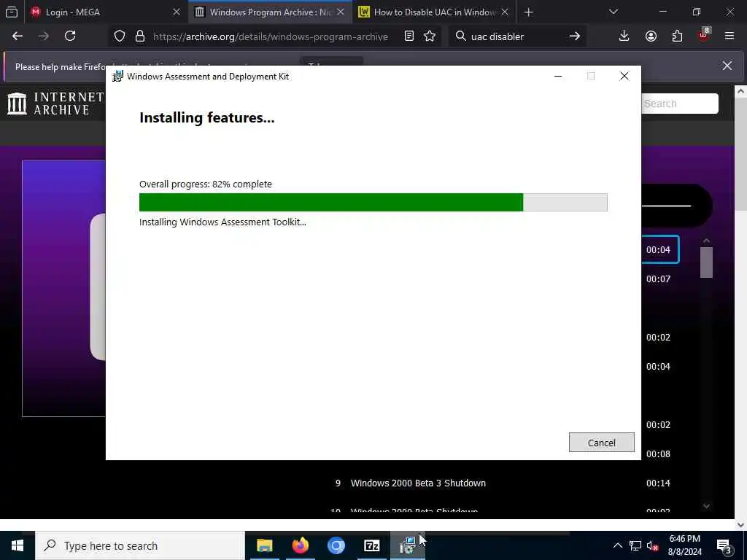747x560 pixels.
Task: Open the notification center icon
Action: (x=724, y=545)
